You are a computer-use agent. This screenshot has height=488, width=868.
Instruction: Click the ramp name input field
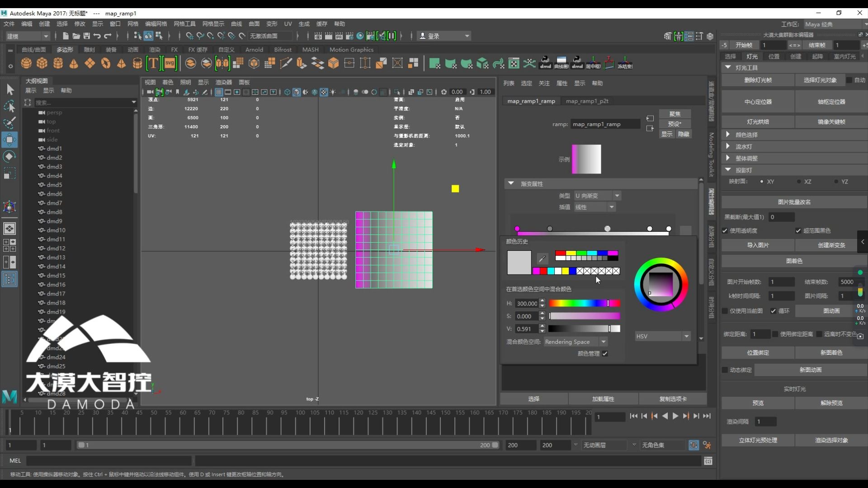[x=605, y=124]
